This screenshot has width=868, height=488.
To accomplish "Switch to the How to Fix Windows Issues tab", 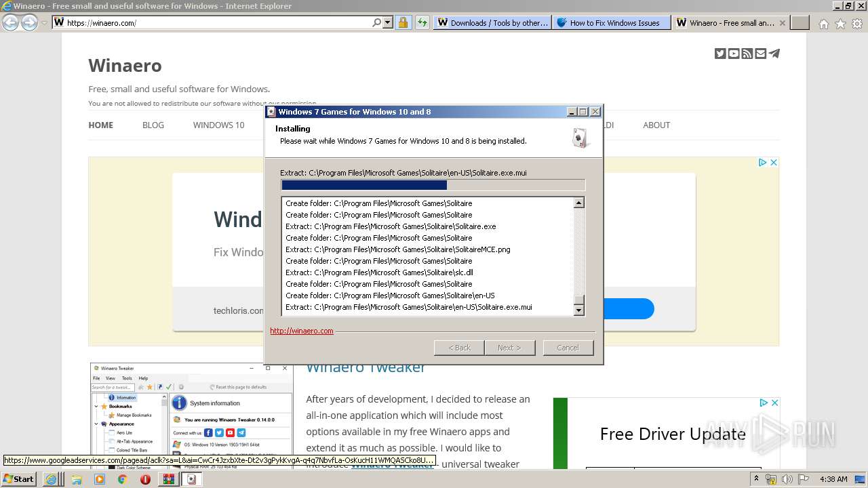I will click(x=611, y=22).
